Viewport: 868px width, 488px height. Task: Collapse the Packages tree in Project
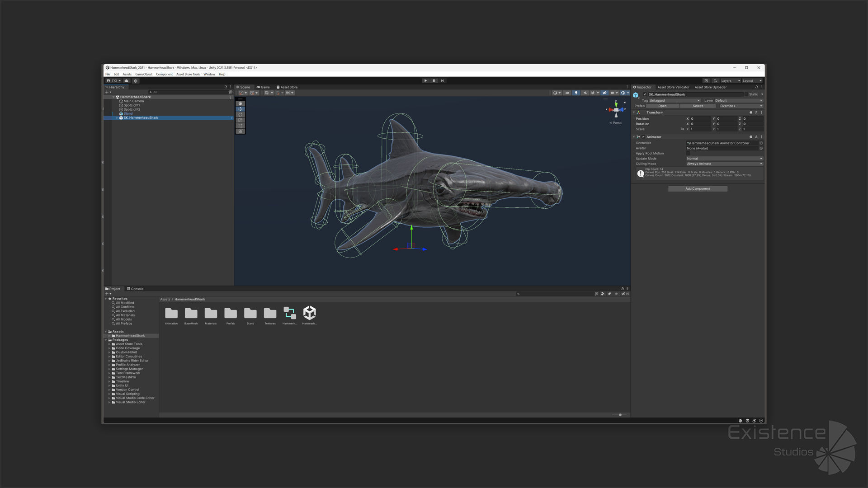click(106, 340)
